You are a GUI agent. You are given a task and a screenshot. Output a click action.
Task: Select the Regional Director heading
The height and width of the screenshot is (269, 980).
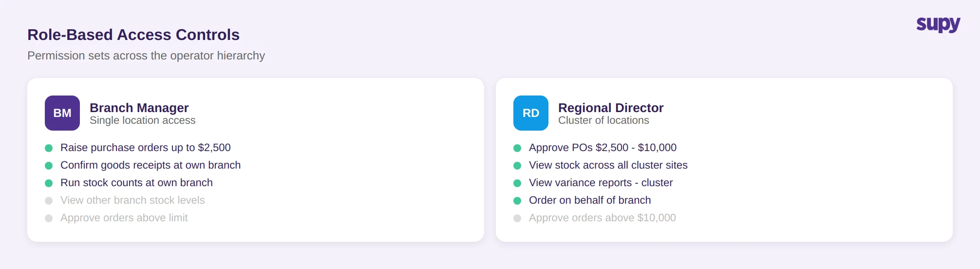tap(611, 108)
